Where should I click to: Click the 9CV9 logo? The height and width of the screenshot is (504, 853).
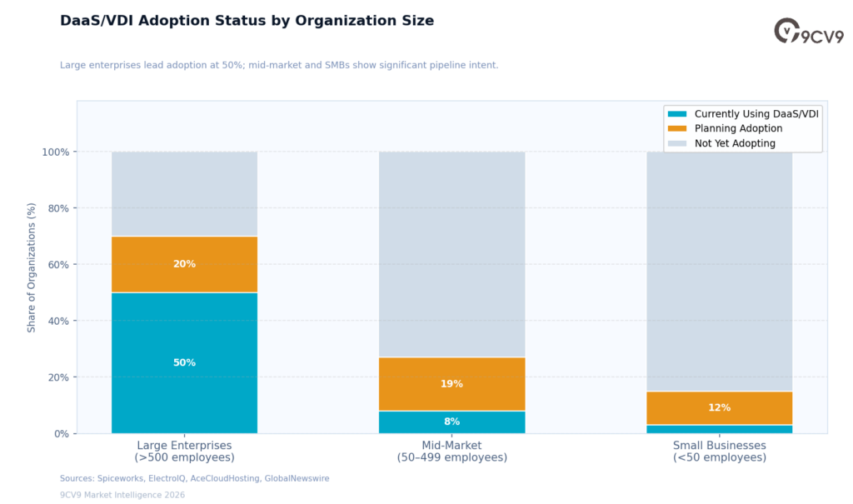[x=808, y=31]
